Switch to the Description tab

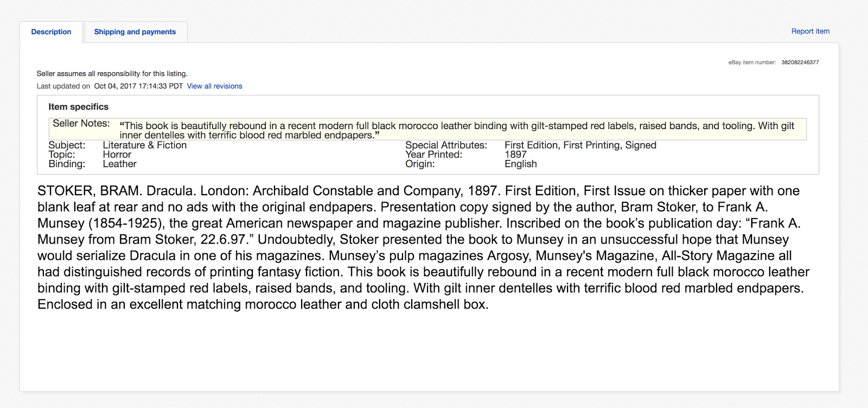[x=51, y=32]
